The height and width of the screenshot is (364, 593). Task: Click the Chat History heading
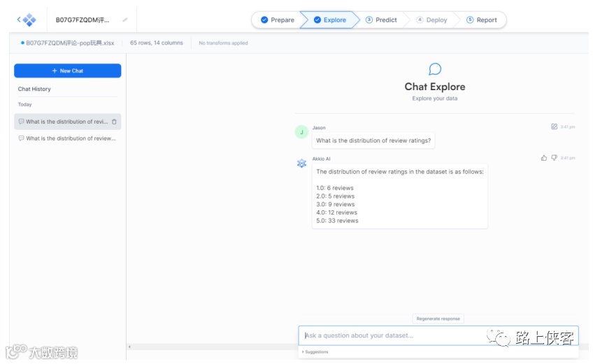coord(34,89)
